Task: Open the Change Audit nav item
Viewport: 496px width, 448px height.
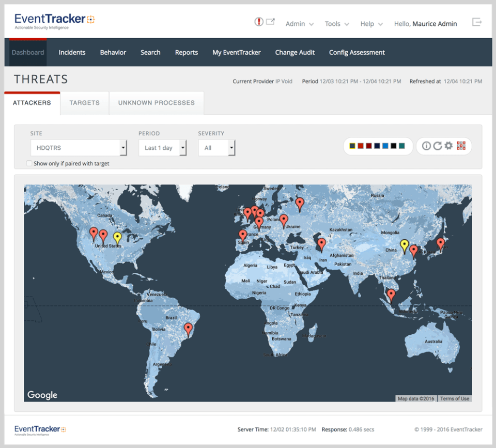Action: click(295, 53)
